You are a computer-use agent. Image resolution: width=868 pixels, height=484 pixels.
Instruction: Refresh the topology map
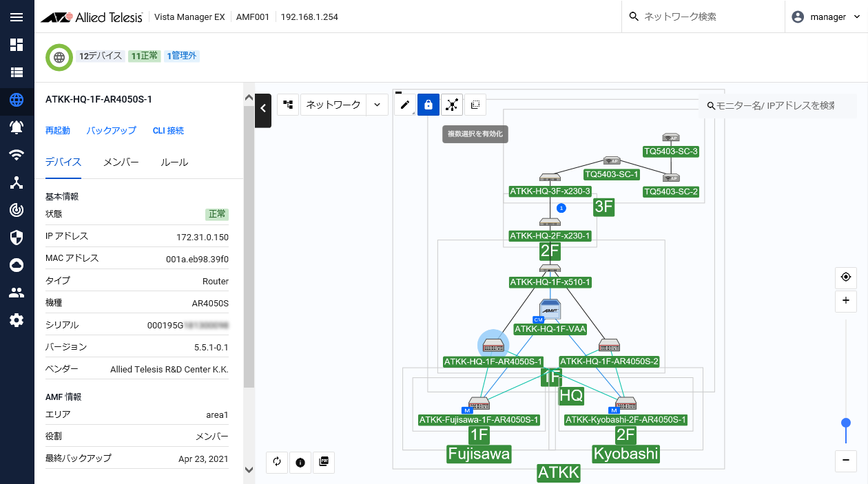point(277,463)
